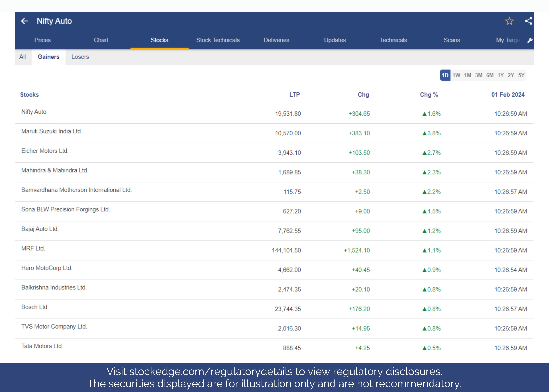Open Maruti Suzuki India Ltd. stock
The image size is (549, 392).
[274, 134]
